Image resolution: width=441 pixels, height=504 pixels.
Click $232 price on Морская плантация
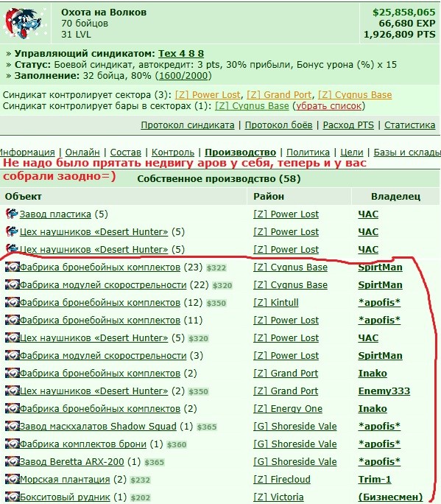141,480
